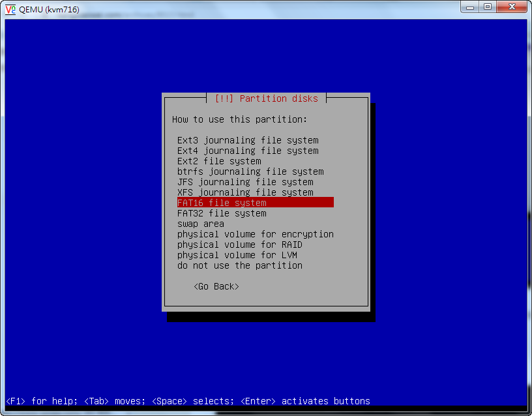Minimize the QEMU window

pyautogui.click(x=470, y=7)
